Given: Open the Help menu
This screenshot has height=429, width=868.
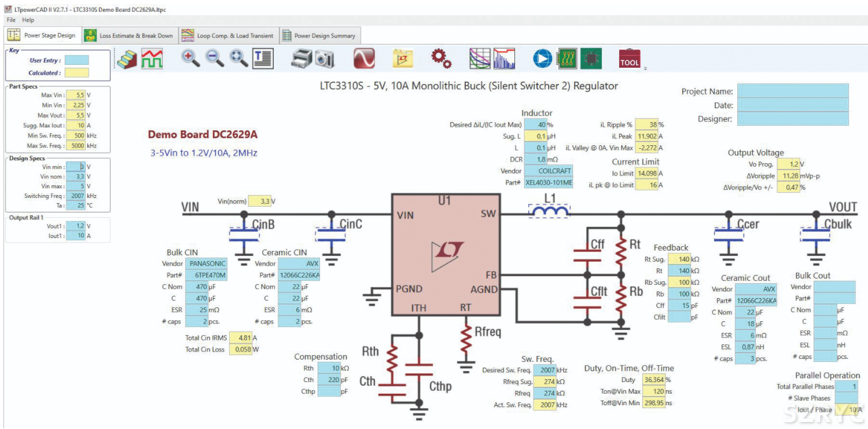Looking at the screenshot, I should point(28,20).
